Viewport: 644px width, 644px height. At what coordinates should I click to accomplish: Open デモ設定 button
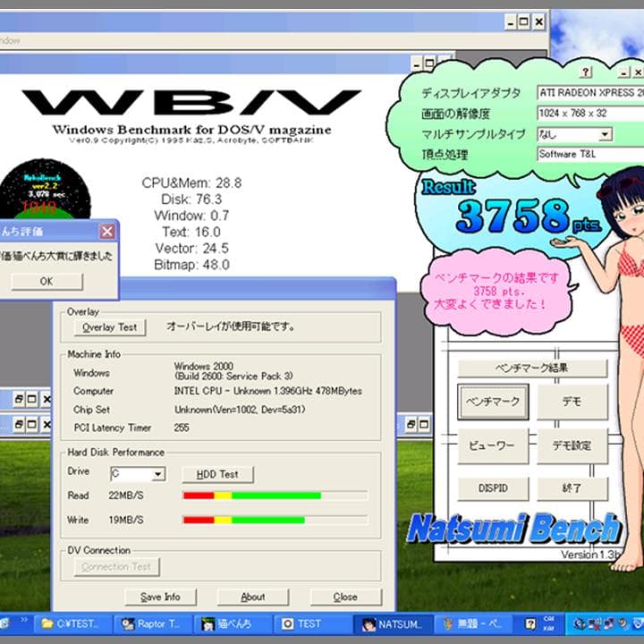[572, 446]
